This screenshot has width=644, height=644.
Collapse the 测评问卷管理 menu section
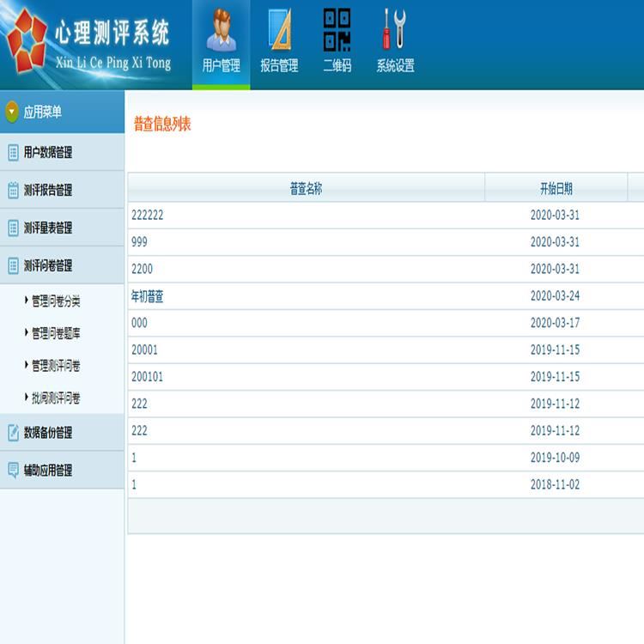pyautogui.click(x=62, y=265)
